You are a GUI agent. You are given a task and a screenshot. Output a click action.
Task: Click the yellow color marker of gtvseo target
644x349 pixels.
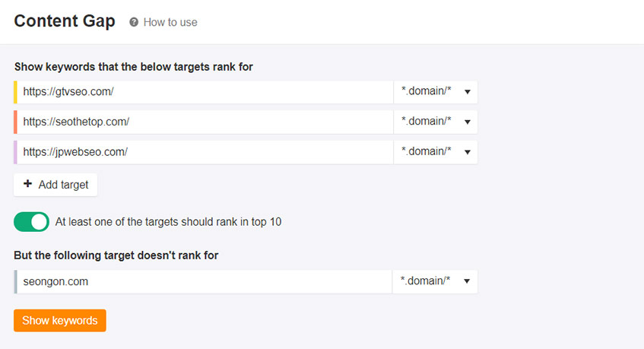(16, 91)
